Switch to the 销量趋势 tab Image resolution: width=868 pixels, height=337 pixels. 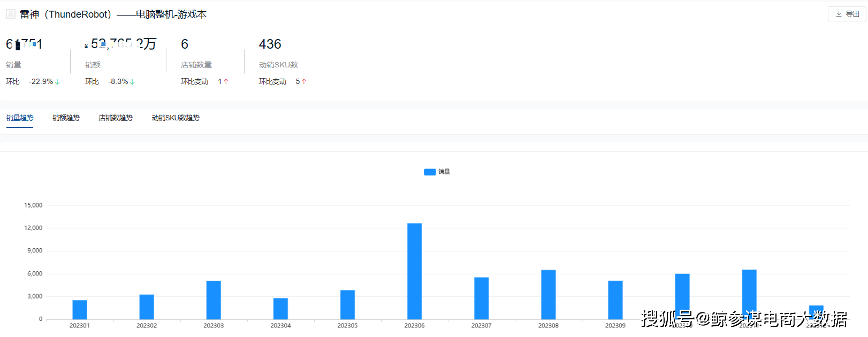(x=20, y=118)
